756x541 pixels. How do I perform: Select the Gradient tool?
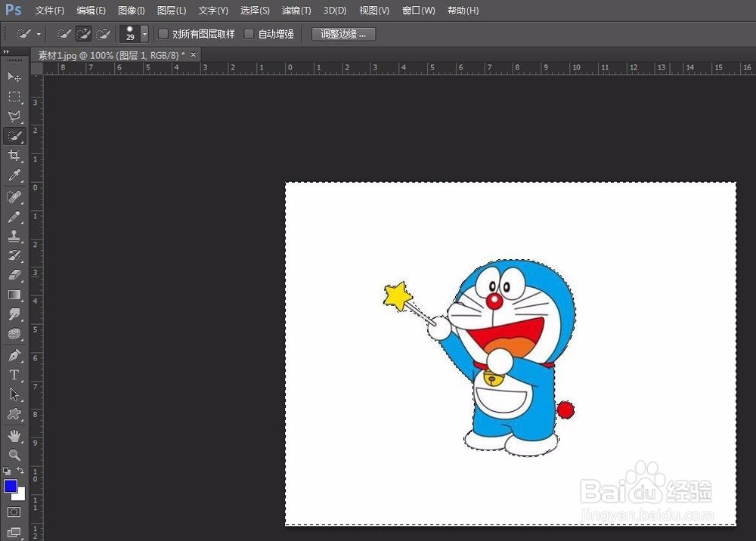pyautogui.click(x=14, y=295)
